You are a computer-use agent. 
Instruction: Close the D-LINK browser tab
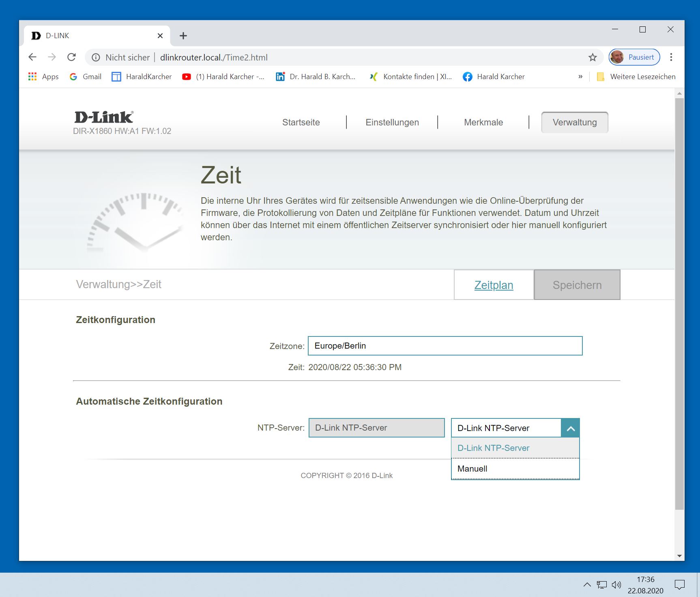[x=160, y=36]
